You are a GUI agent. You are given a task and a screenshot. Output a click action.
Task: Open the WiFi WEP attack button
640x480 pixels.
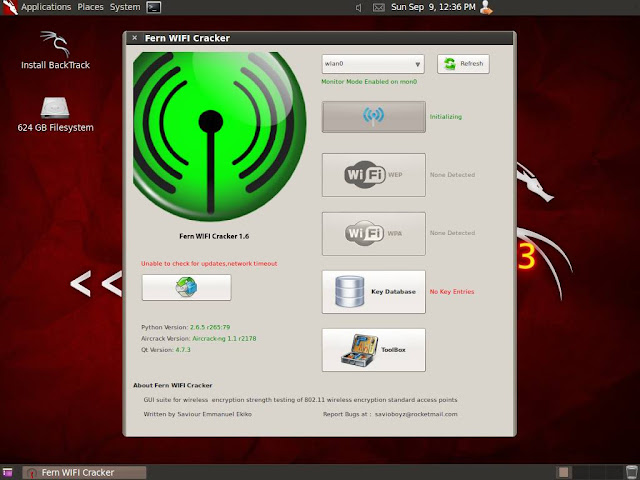[x=373, y=175]
